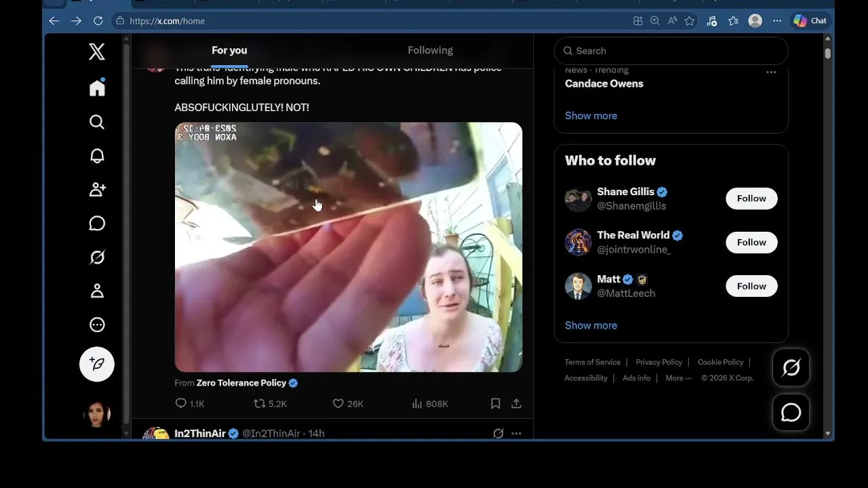Open floating Grok button

click(791, 368)
